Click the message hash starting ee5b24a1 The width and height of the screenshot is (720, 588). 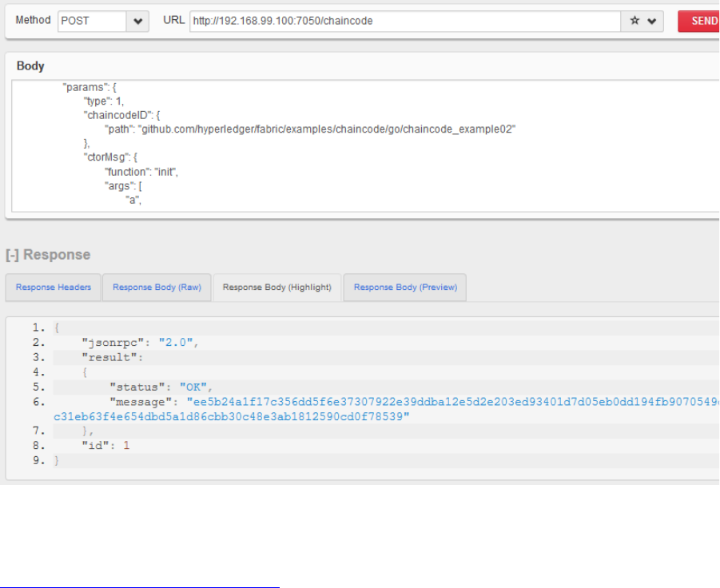tap(453, 403)
